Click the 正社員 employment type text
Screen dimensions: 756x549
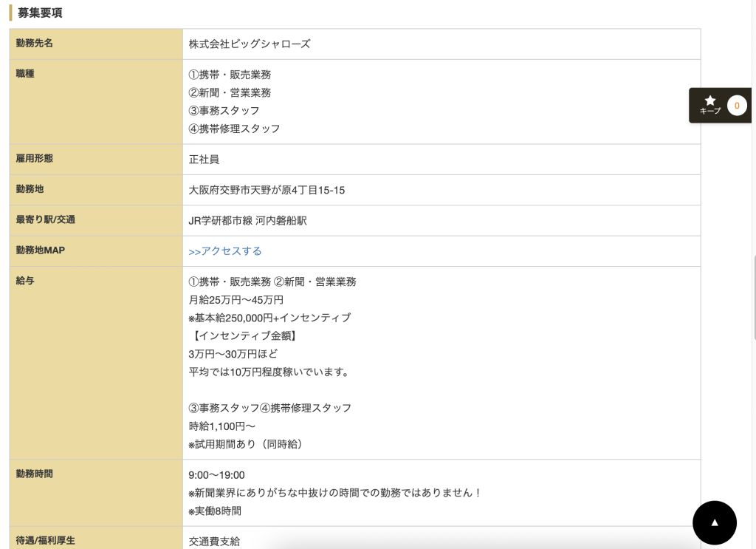click(204, 160)
